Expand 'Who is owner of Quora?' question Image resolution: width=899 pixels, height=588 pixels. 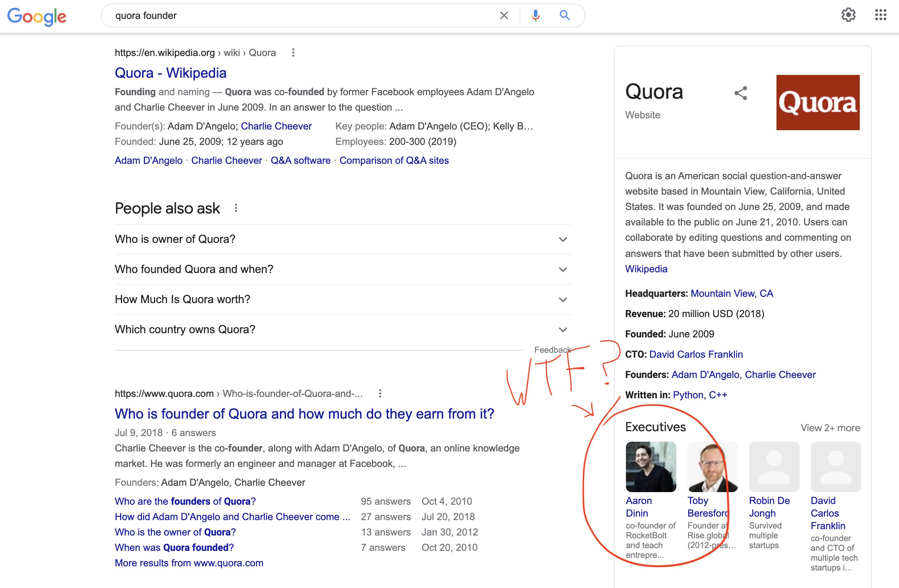point(343,239)
